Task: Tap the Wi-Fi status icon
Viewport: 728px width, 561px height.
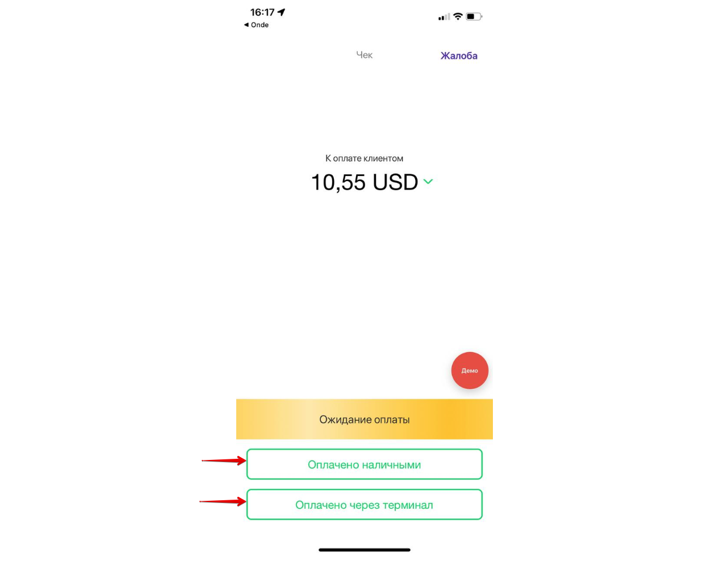Action: click(458, 16)
